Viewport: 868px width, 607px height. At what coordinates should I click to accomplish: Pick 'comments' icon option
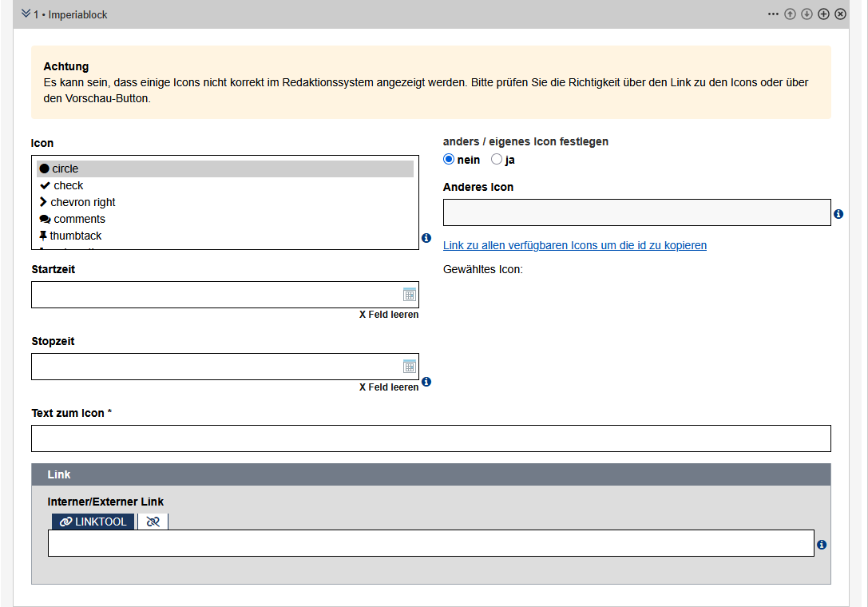pos(79,219)
